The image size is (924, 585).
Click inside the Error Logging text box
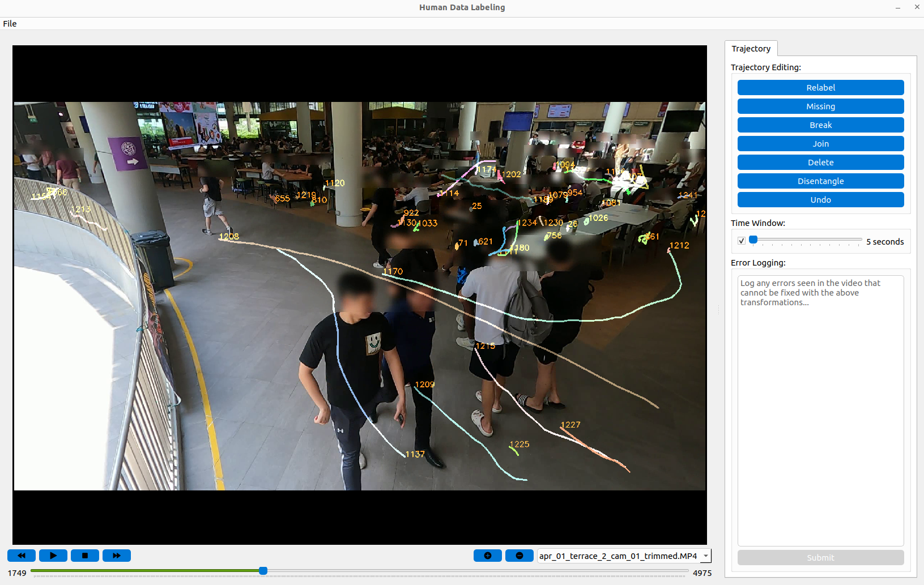pos(820,411)
